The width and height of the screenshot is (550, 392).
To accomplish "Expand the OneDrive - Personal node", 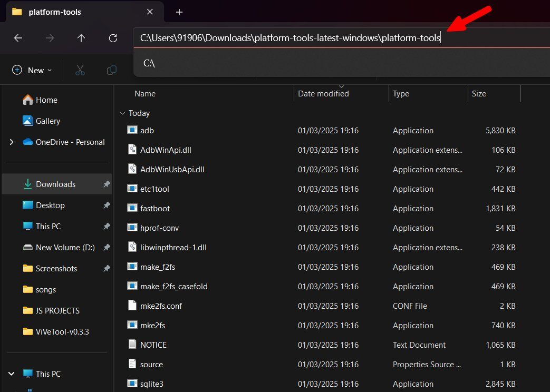I will (x=12, y=142).
